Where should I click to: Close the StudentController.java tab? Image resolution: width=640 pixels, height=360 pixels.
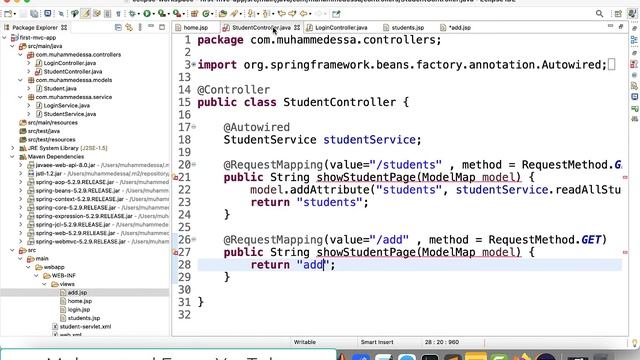click(x=297, y=27)
